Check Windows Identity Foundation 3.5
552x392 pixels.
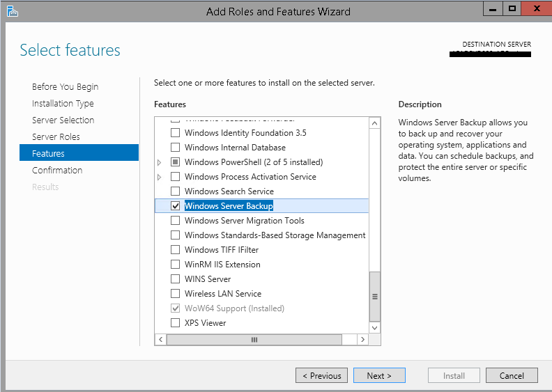[175, 133]
